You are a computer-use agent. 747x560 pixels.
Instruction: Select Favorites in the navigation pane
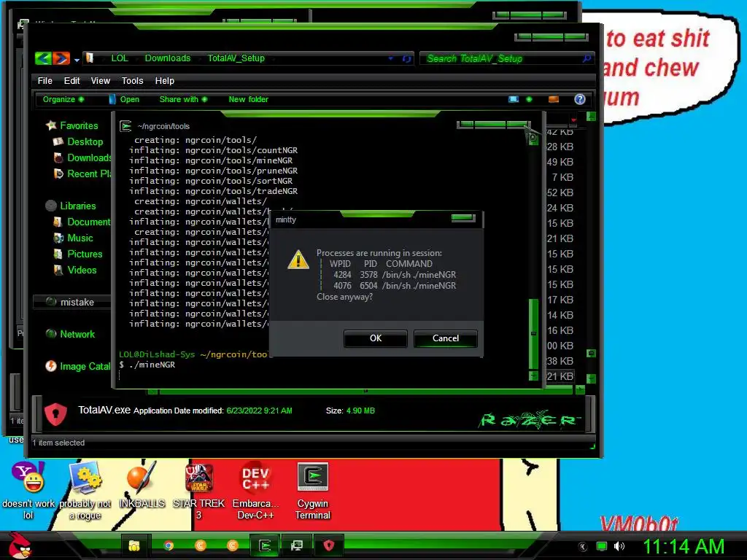point(72,125)
